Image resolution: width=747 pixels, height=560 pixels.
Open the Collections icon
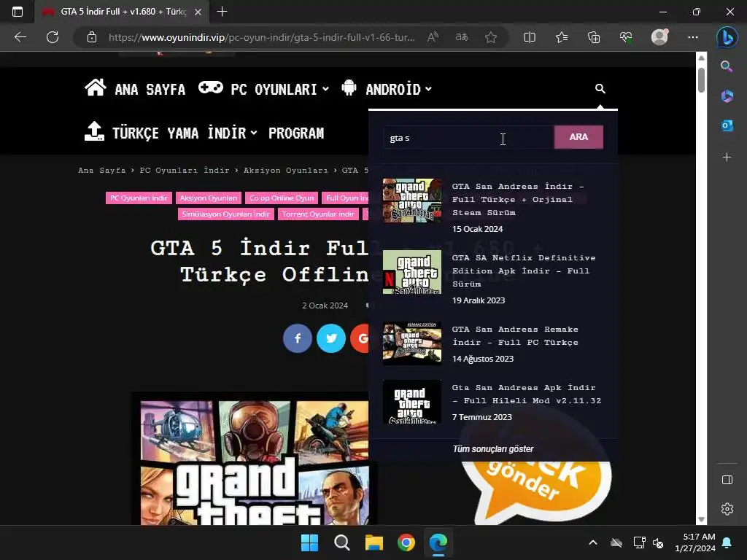point(594,37)
